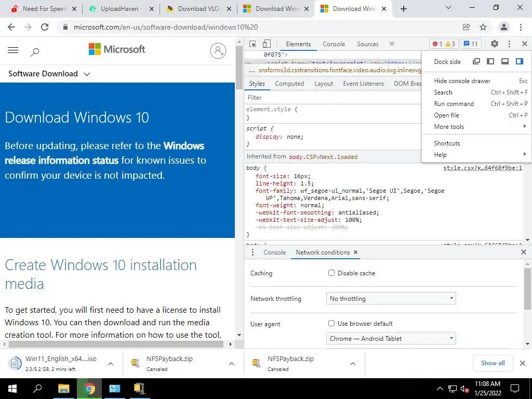Dock DevTools to the right
532x399 pixels.
pos(519,61)
